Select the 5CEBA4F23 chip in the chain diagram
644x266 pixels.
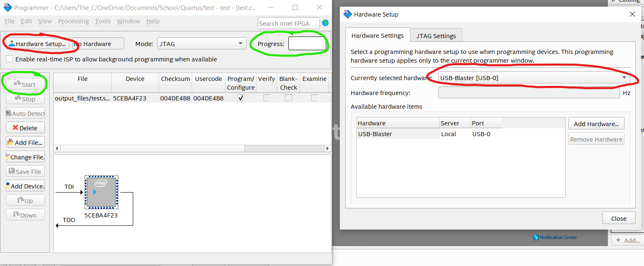click(101, 192)
